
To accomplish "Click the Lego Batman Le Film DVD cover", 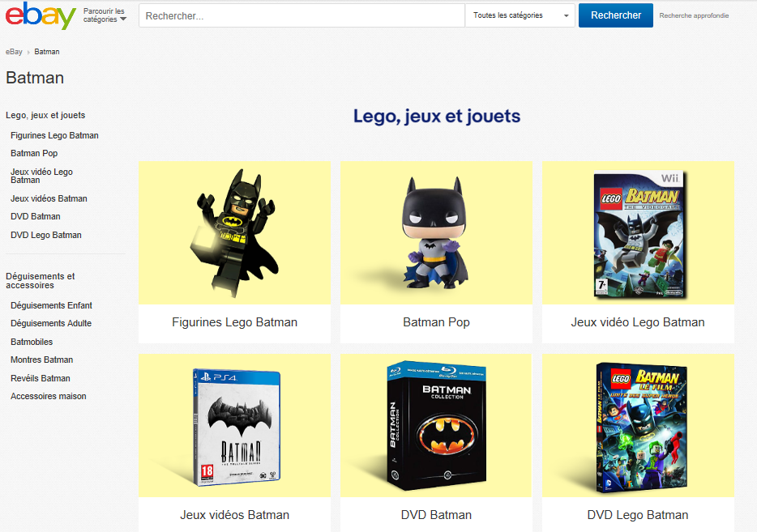I will coord(638,425).
